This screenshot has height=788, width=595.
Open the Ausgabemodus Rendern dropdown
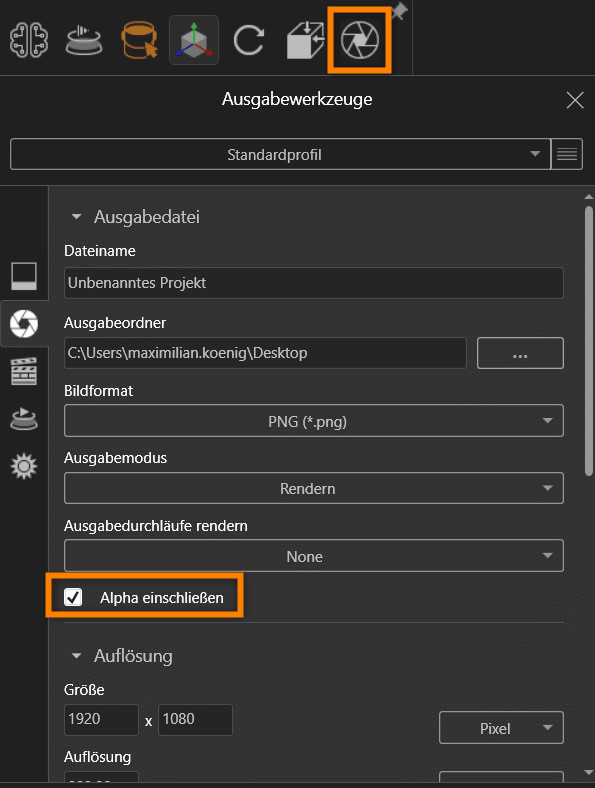click(314, 488)
